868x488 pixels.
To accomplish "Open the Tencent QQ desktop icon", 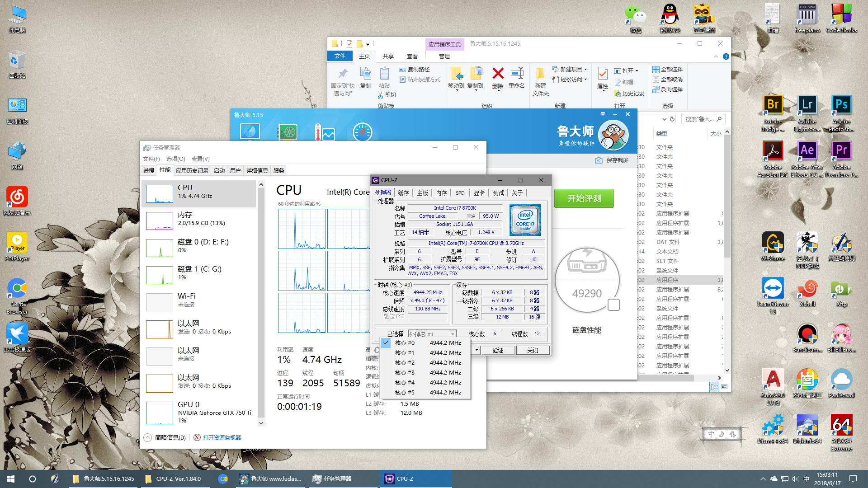I will point(670,19).
